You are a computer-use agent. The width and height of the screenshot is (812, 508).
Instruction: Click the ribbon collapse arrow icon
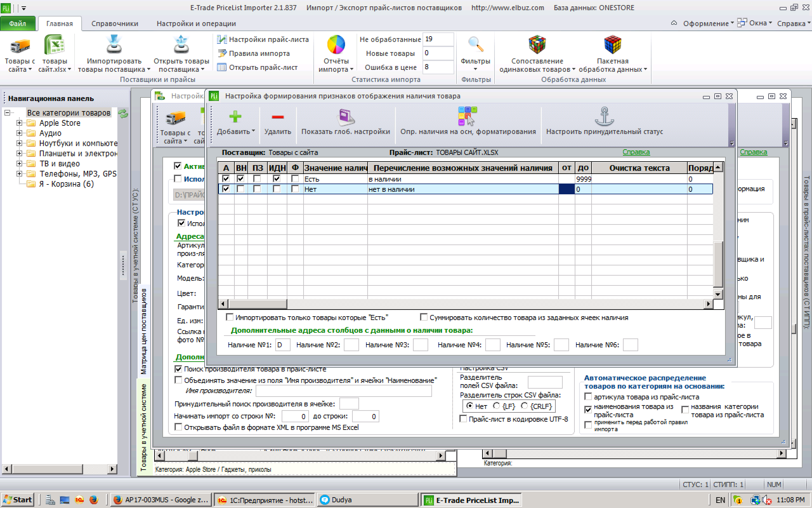coord(674,23)
